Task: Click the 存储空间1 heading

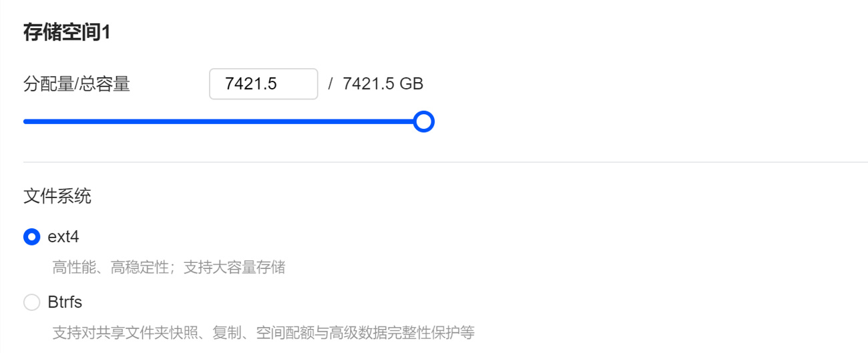Action: pos(66,32)
